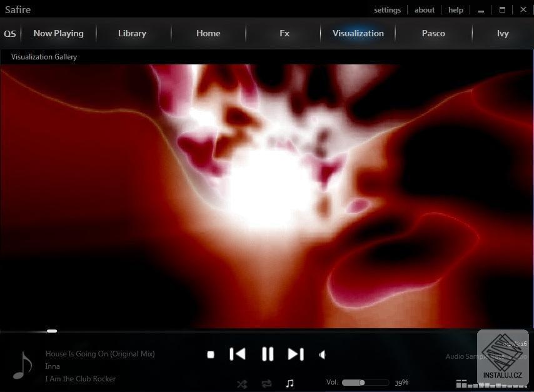Viewport: 534px width, 392px height.
Task: Click the large music note album icon
Action: 23,366
